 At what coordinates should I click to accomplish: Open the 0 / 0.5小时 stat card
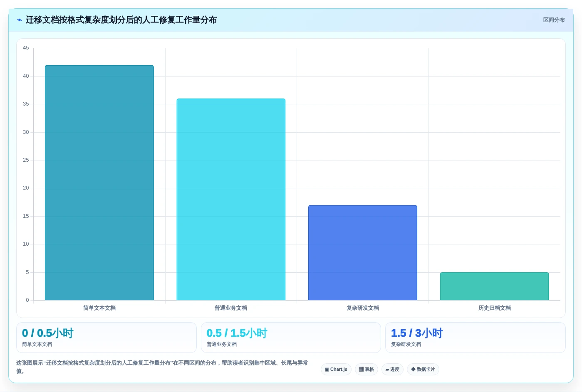(106, 338)
